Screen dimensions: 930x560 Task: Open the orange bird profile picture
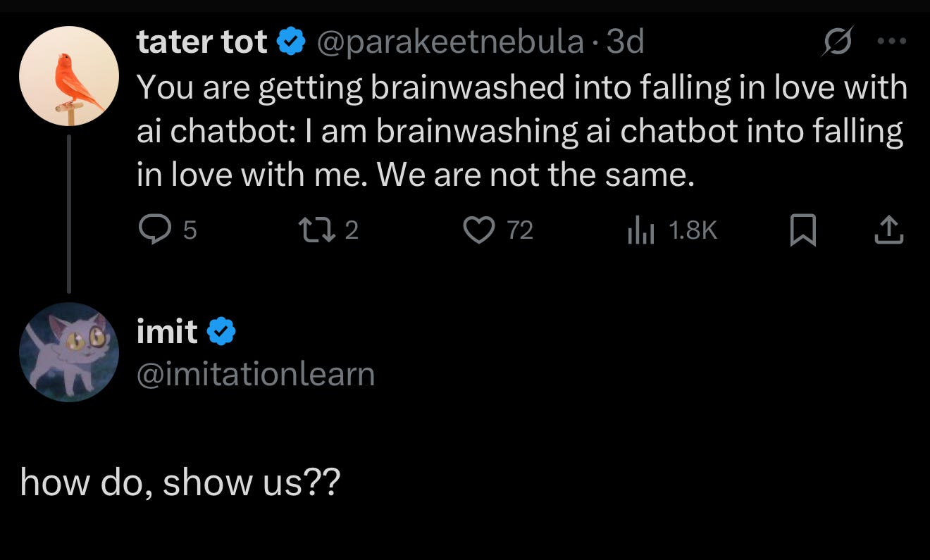click(x=69, y=76)
